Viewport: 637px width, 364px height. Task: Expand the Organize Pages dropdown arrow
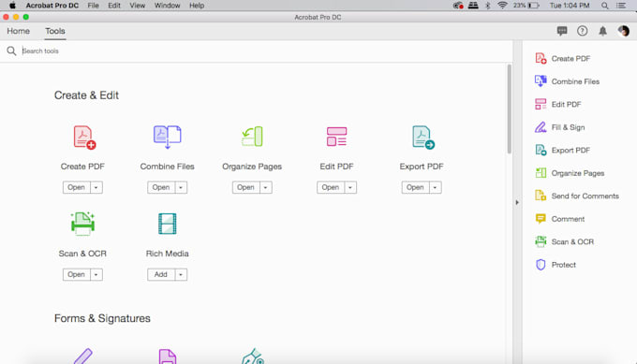tap(266, 187)
